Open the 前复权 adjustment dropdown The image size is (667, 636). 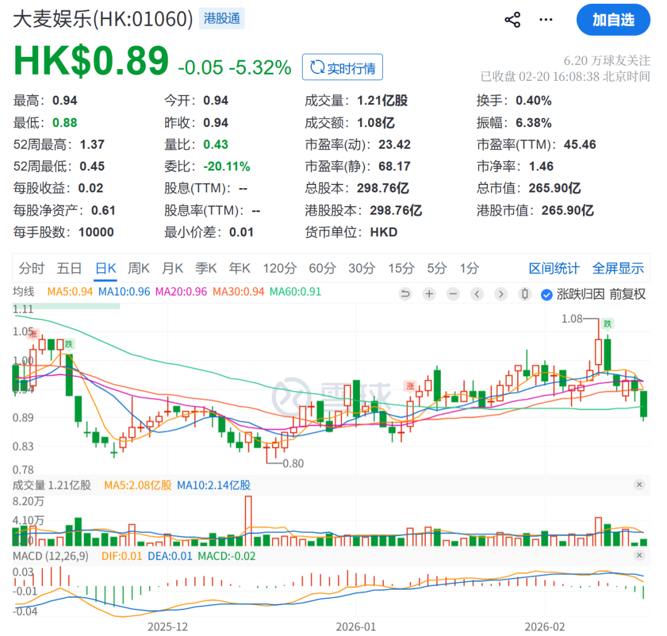tap(625, 294)
